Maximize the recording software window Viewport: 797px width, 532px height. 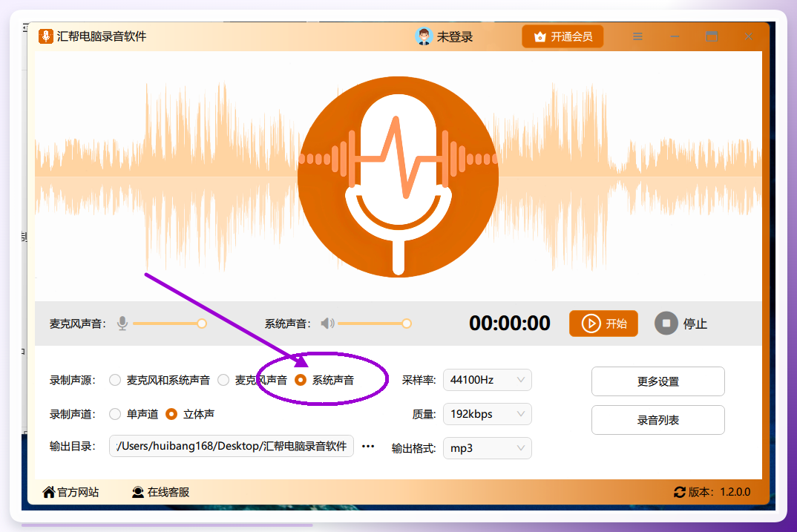[x=712, y=36]
